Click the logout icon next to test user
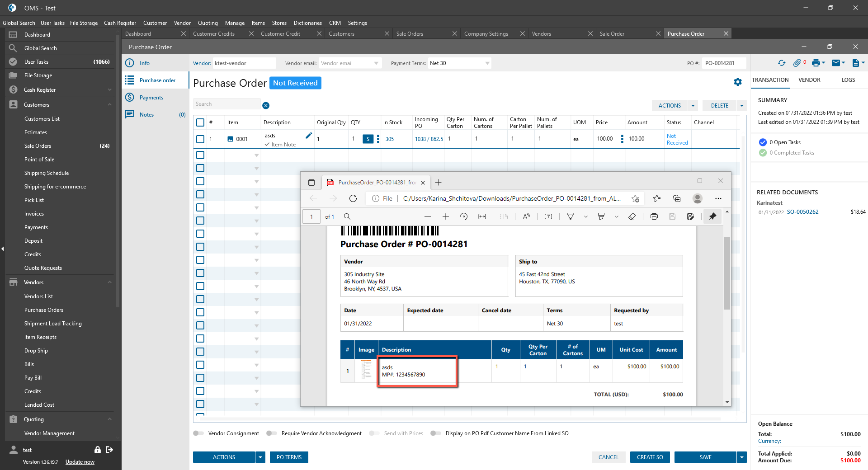 [x=109, y=450]
